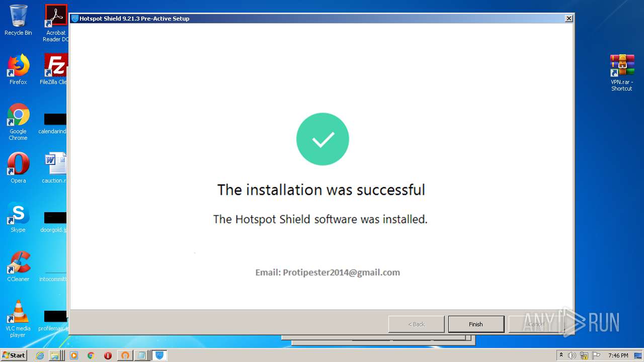Click the green checkmark success icon
The width and height of the screenshot is (644, 362).
(x=323, y=139)
